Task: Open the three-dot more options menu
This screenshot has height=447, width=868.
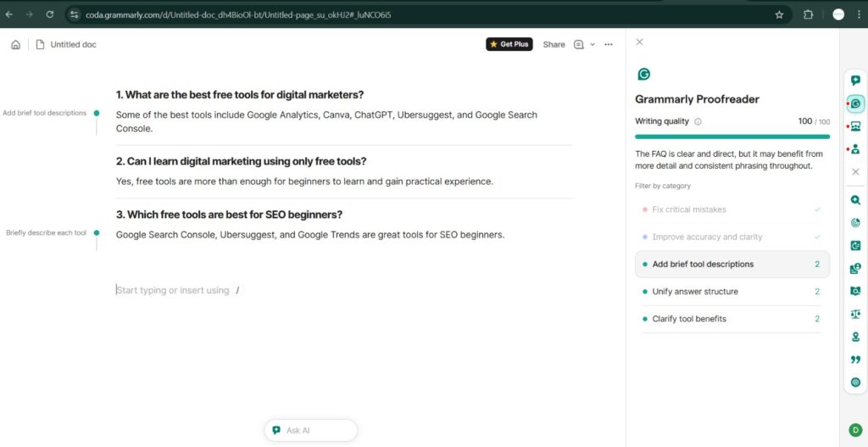Action: tap(609, 44)
